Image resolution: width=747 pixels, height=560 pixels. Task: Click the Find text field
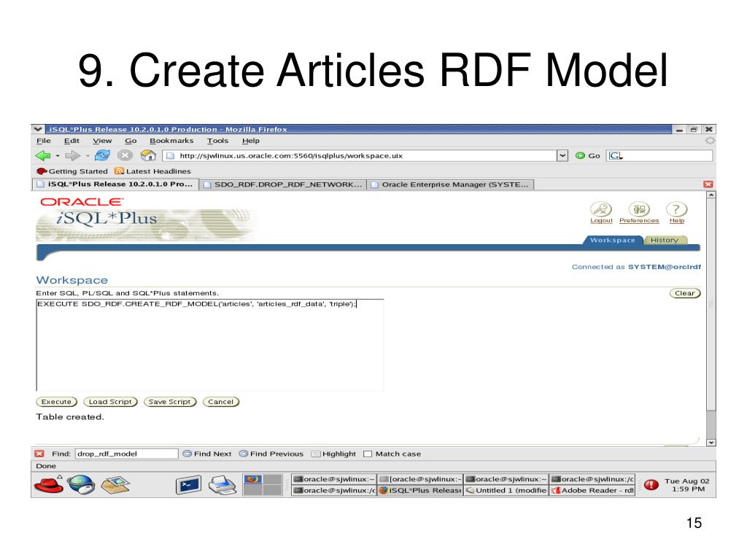tap(126, 454)
